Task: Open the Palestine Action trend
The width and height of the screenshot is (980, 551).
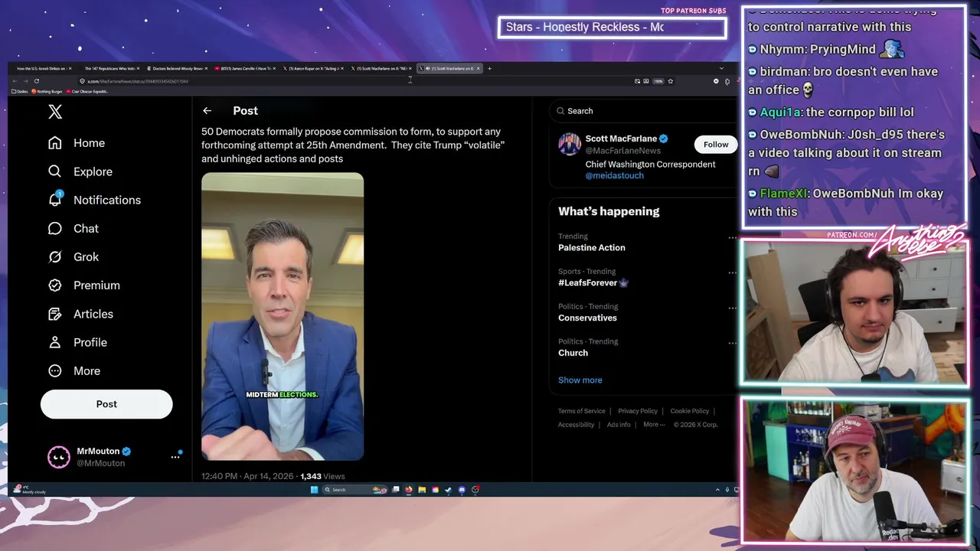Action: (592, 248)
